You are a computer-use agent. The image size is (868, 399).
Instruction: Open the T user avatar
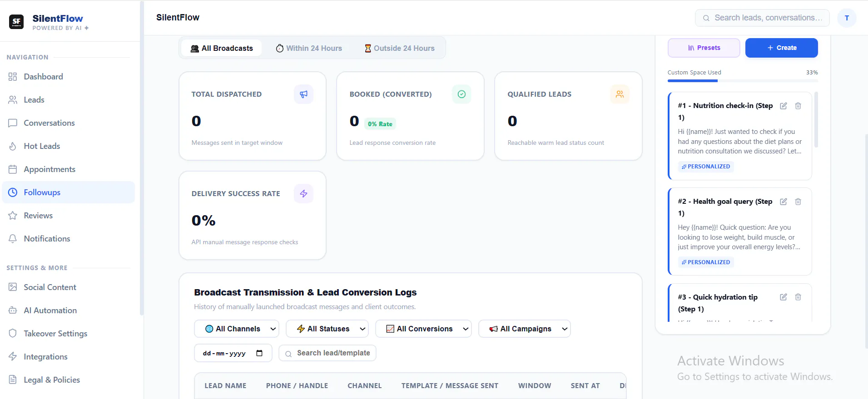point(847,18)
